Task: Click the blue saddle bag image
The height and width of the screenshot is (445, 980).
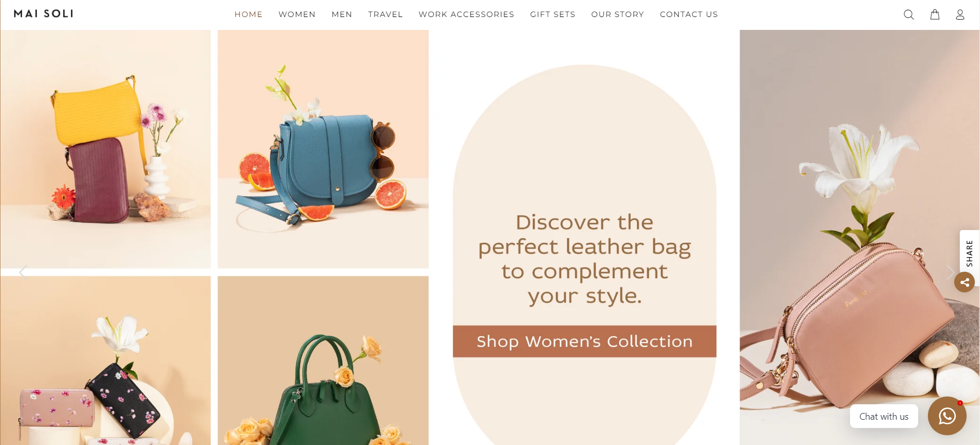Action: 323,149
